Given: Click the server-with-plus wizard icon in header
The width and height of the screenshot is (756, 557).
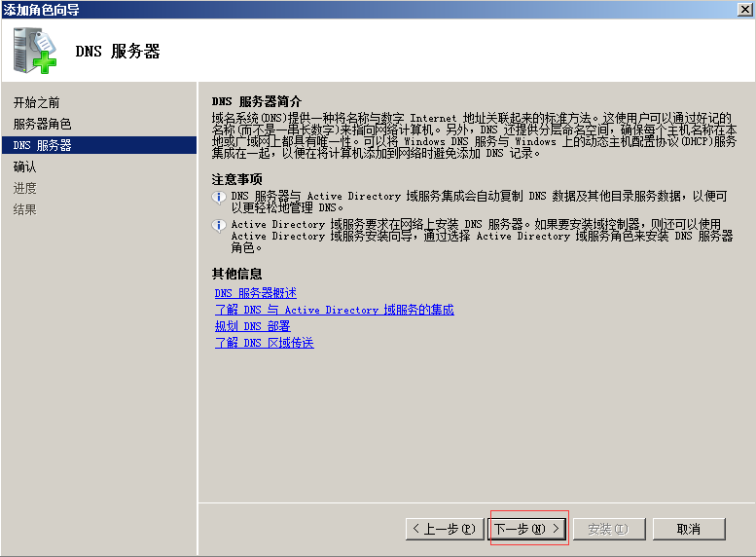Looking at the screenshot, I should pyautogui.click(x=35, y=52).
